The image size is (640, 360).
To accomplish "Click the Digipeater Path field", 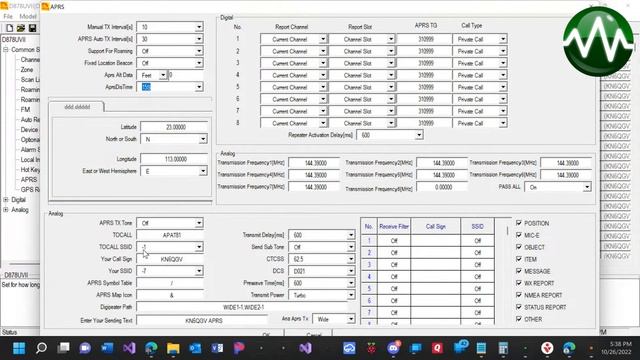I will point(242,307).
